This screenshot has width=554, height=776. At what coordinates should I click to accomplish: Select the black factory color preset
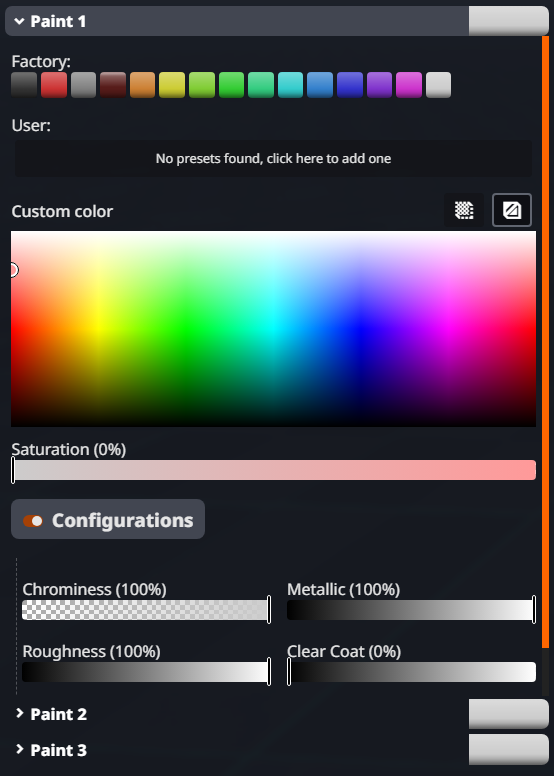[24, 85]
